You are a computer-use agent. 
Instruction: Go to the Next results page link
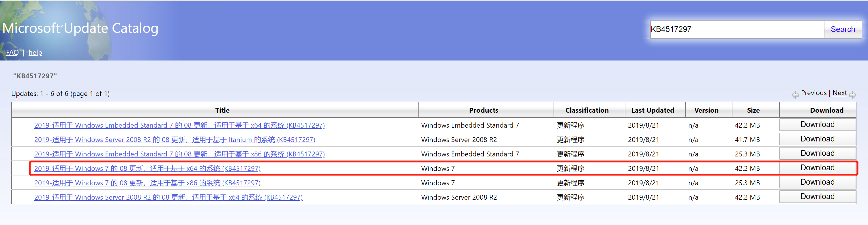839,93
